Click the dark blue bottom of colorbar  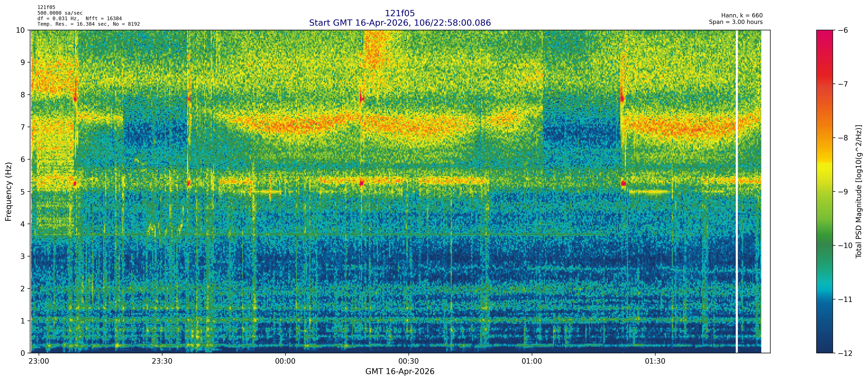click(x=824, y=348)
